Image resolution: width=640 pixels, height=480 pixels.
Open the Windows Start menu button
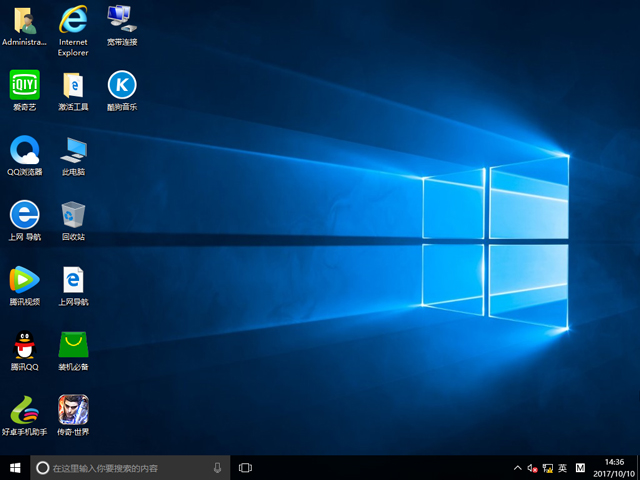[15, 467]
